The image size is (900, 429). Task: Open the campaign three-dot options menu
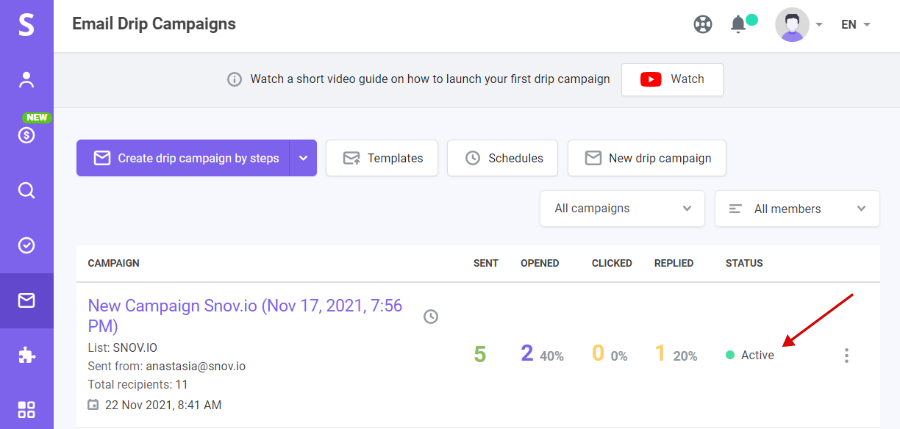[846, 355]
